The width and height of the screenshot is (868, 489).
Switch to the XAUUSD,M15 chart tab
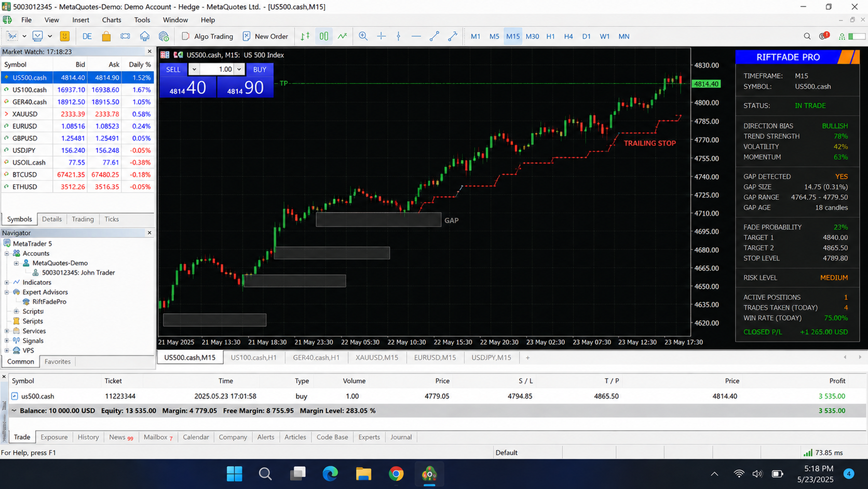[377, 358]
